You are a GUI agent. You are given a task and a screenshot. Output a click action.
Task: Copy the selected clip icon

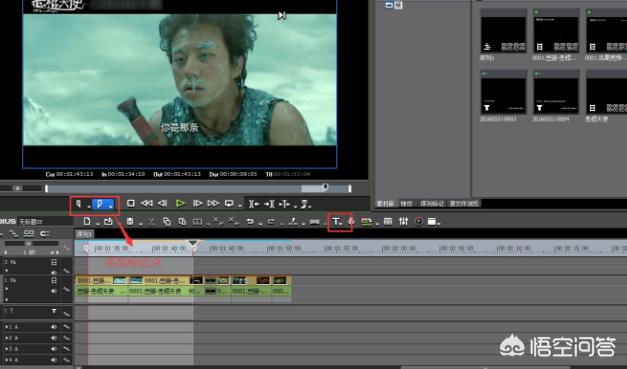coord(167,221)
